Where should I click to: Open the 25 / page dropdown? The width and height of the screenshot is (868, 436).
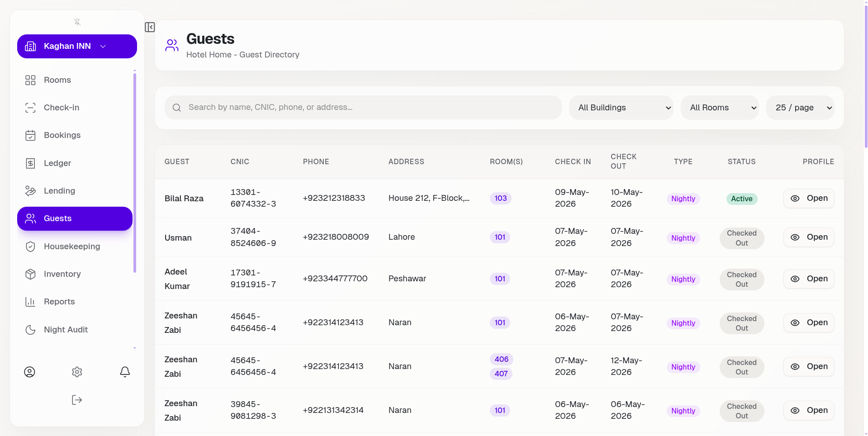click(800, 108)
